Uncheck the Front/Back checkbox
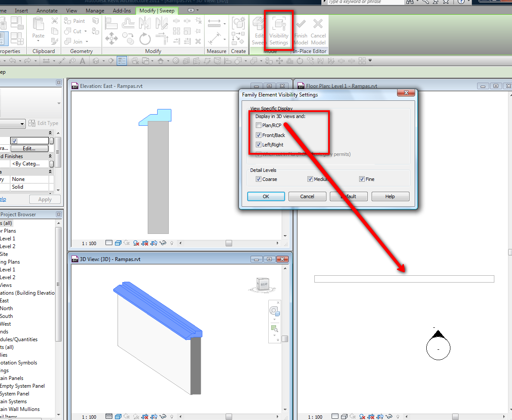Image resolution: width=512 pixels, height=420 pixels. 259,135
